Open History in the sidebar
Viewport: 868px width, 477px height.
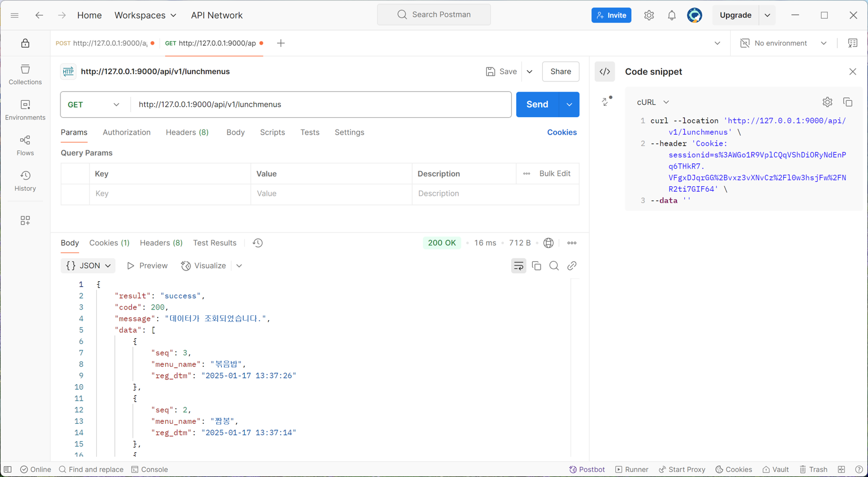pos(25,181)
